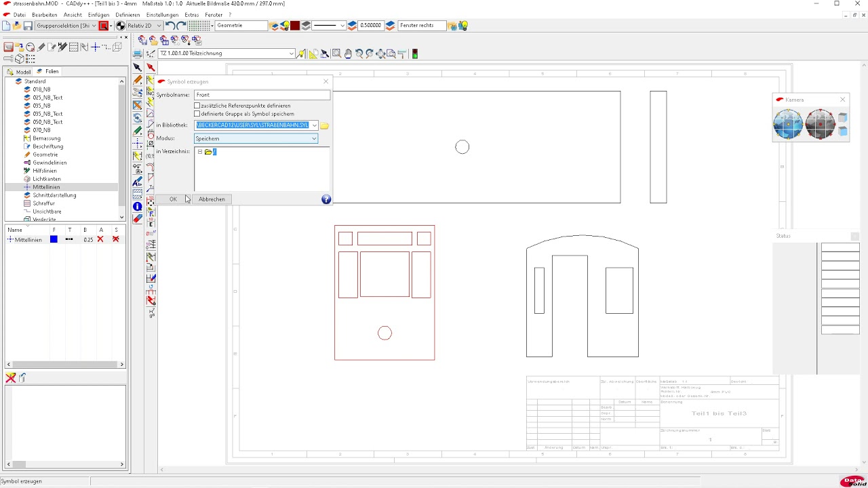Select the eraser tool in left toolbar
This screenshot has height=488, width=868.
[138, 218]
